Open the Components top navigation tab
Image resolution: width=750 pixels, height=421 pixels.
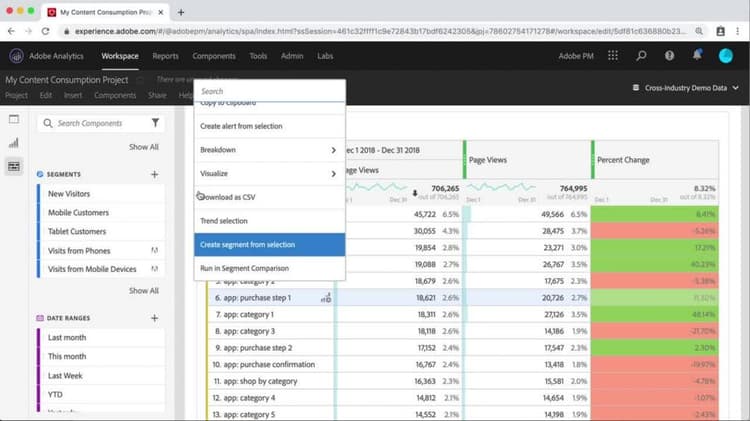point(214,56)
